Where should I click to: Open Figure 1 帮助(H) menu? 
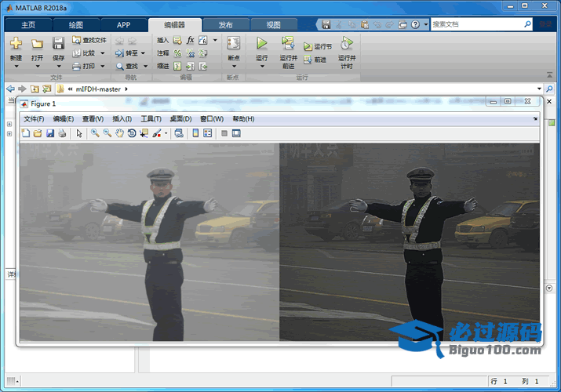[x=243, y=119]
